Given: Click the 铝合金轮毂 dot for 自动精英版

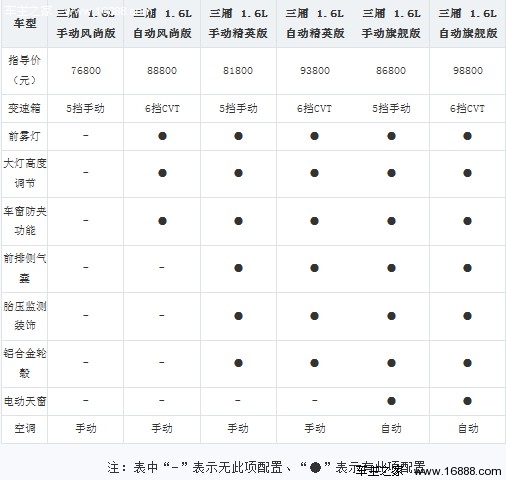Looking at the screenshot, I should pos(315,363).
